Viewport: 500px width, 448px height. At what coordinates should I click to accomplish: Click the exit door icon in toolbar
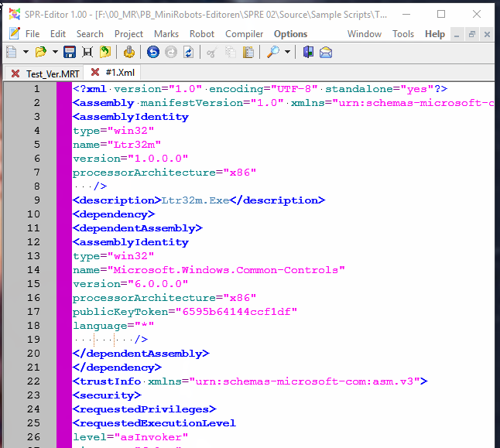308,52
